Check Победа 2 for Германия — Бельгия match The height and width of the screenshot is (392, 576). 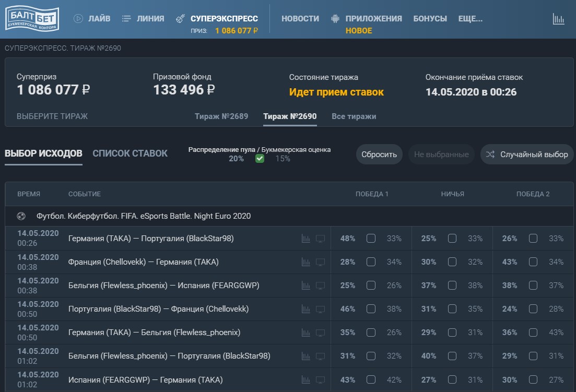pos(533,332)
